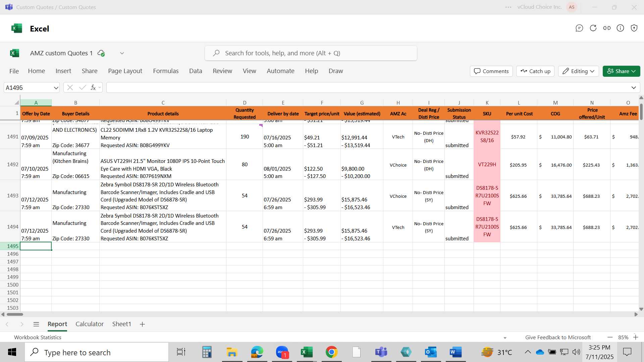644x362 pixels.
Task: Click the 85% zoom level
Action: (x=623, y=338)
